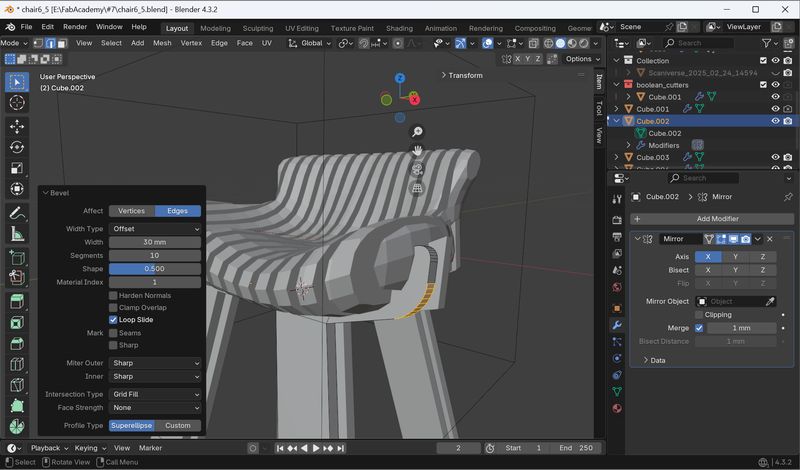Toggle Mirror modifier edit mode display
The height and width of the screenshot is (470, 800).
click(721, 239)
